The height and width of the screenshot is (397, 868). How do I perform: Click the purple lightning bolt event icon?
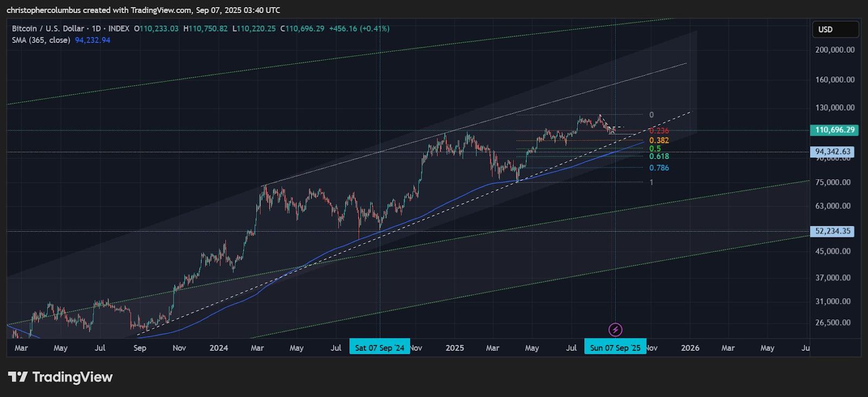[615, 329]
